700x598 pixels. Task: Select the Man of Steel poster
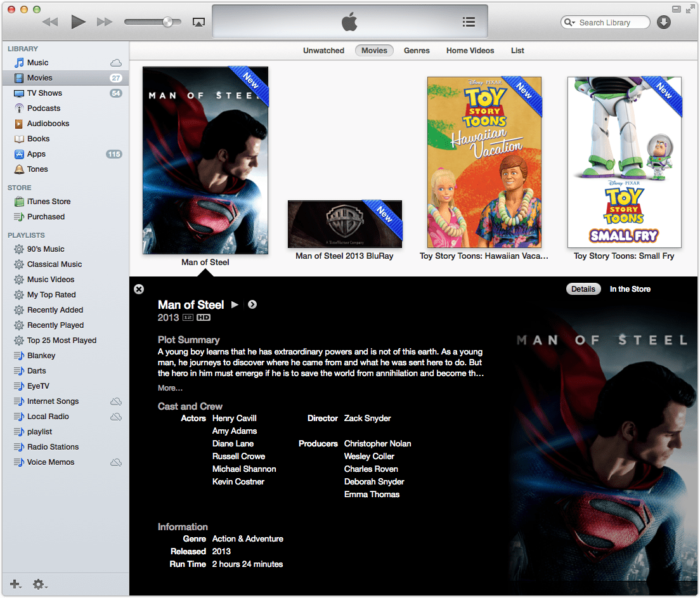click(x=205, y=160)
